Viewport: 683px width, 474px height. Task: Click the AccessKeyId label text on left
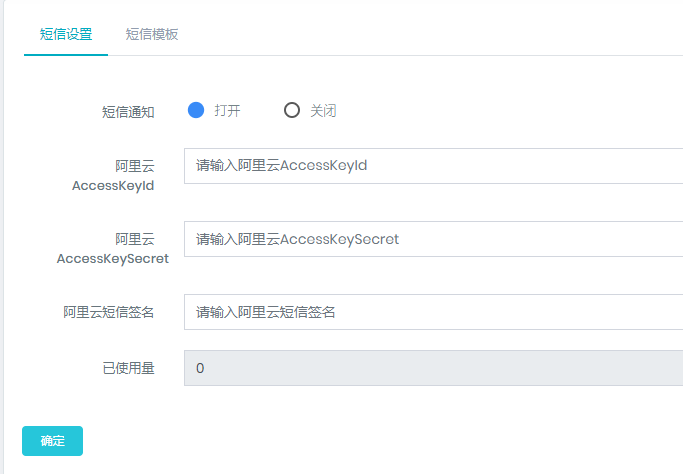(113, 185)
